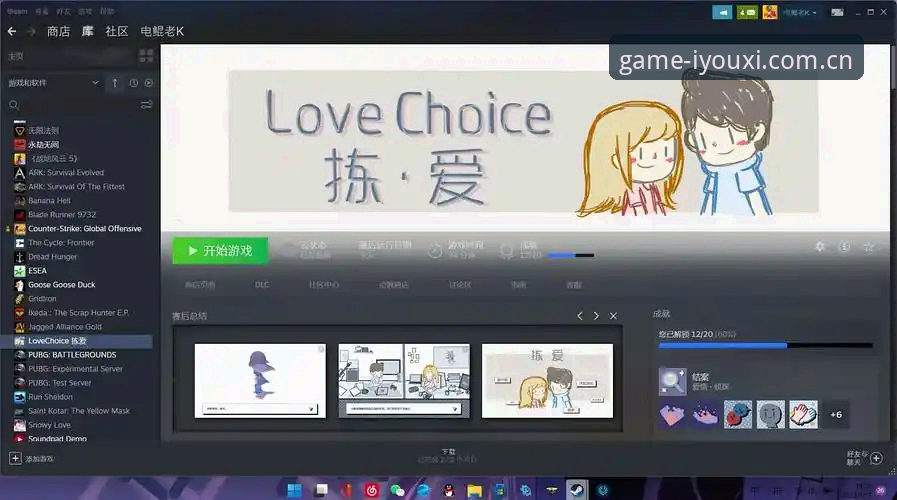
Task: Select 永劫无间 in the game list
Action: click(x=43, y=145)
